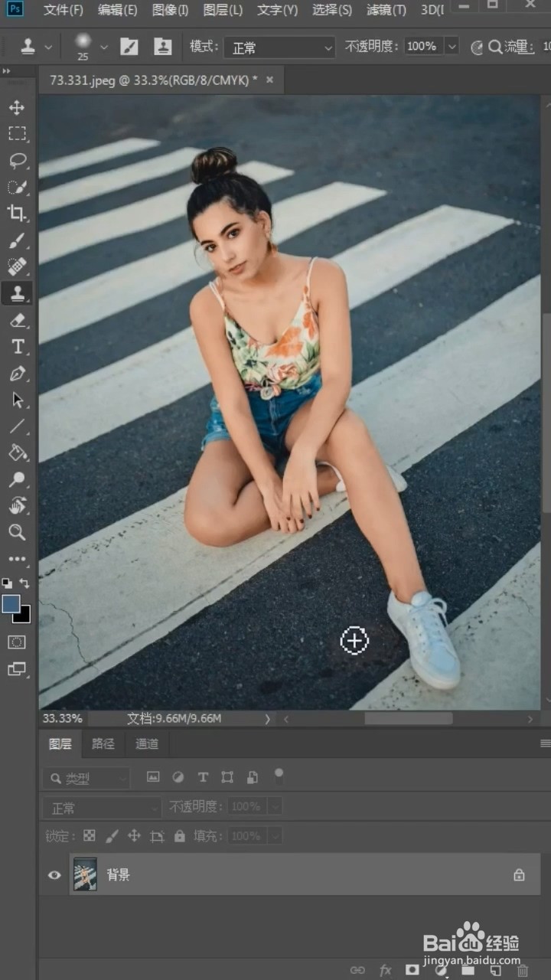
Task: Reset default foreground and background colors
Action: tap(7, 583)
